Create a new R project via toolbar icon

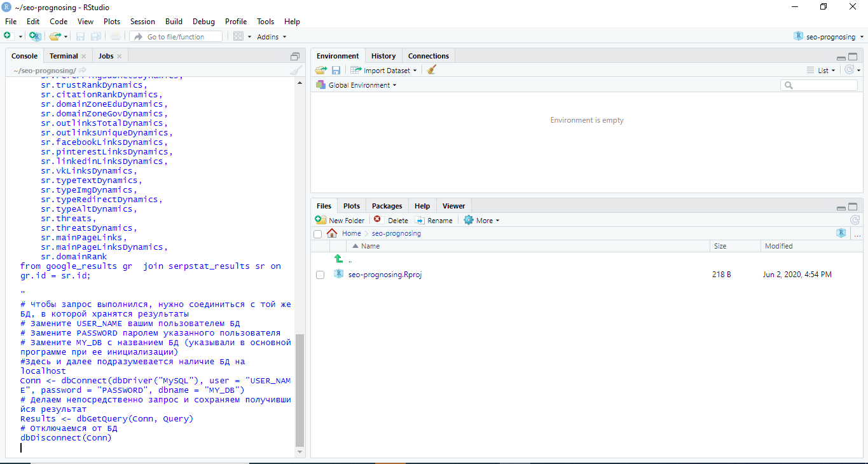(x=35, y=36)
